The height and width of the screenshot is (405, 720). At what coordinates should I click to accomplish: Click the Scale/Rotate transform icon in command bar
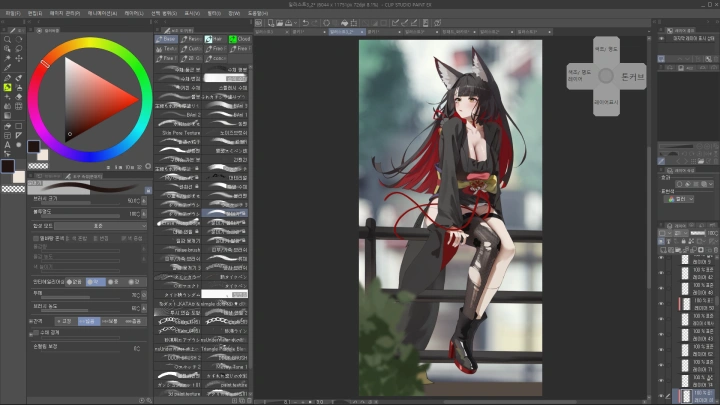click(x=354, y=22)
